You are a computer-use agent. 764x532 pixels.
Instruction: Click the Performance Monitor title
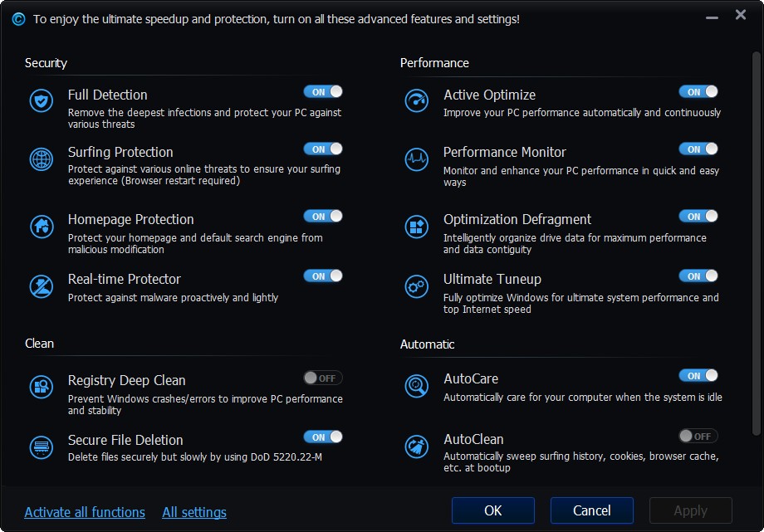pos(505,153)
